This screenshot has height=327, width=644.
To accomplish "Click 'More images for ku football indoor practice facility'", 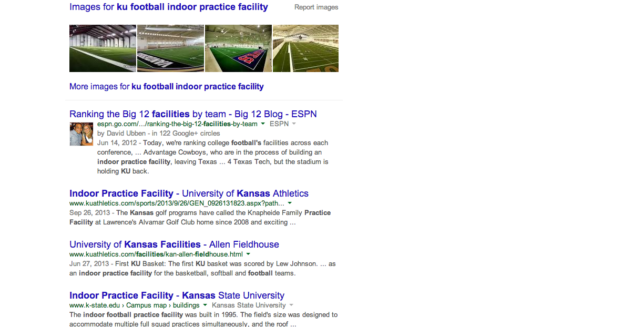I will click(x=167, y=86).
